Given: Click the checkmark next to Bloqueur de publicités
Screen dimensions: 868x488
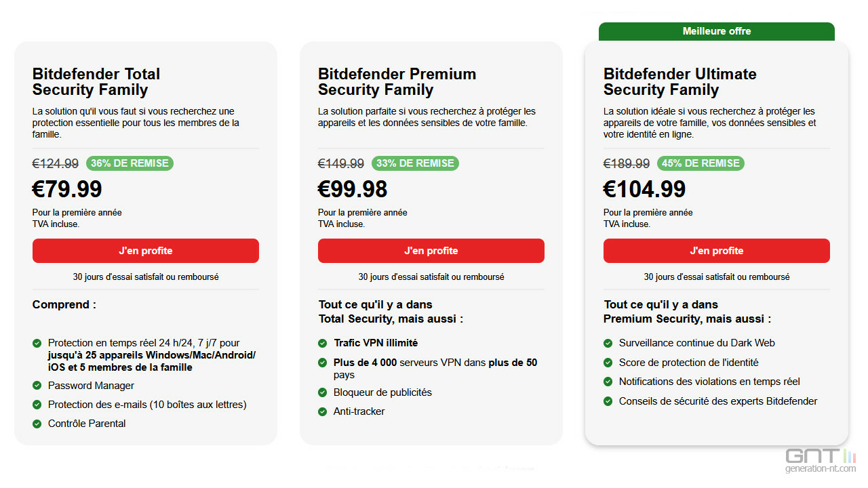Looking at the screenshot, I should click(x=323, y=392).
